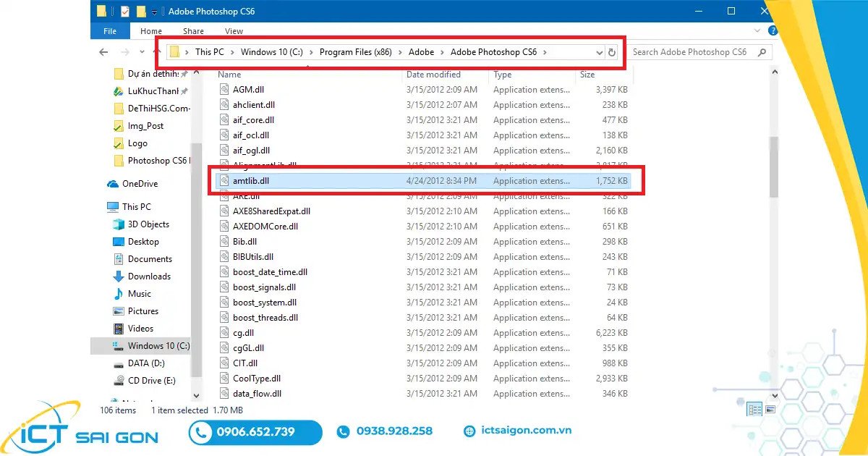The width and height of the screenshot is (868, 456).
Task: Switch to the View tab
Action: 233,31
